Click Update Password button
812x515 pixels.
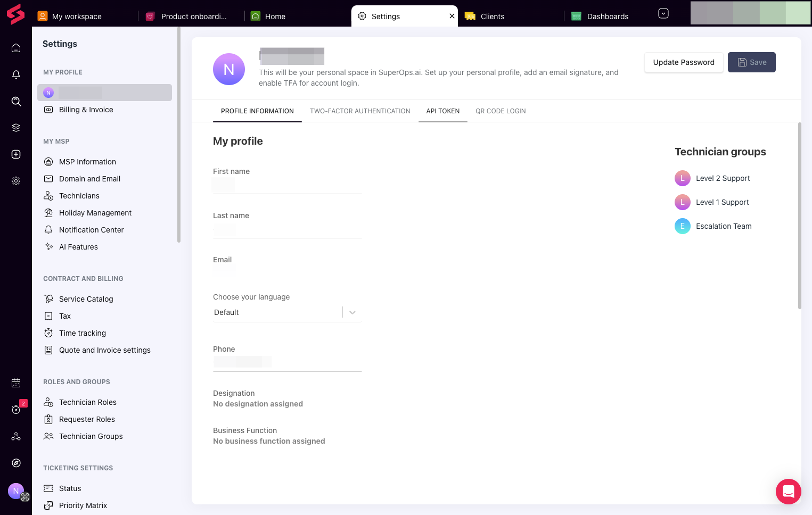(684, 62)
